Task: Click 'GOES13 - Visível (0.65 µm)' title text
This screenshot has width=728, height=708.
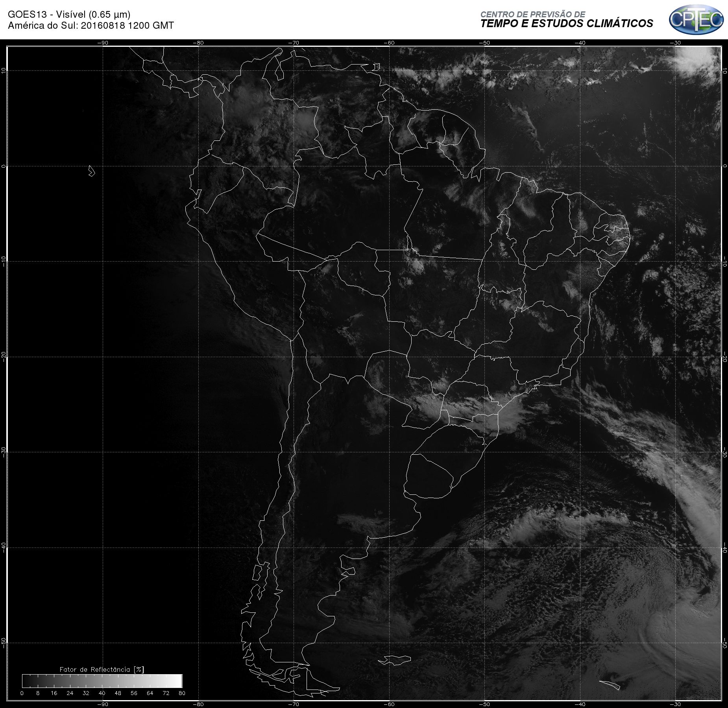Action: 69,15
